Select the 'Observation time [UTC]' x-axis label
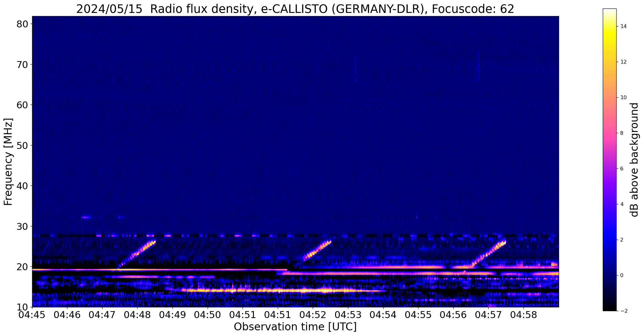 (295, 327)
